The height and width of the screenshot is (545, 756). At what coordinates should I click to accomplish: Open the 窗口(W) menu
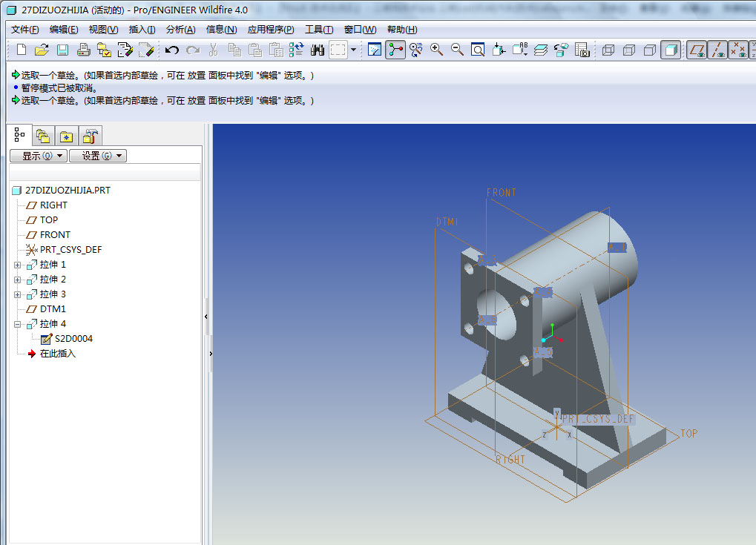360,30
